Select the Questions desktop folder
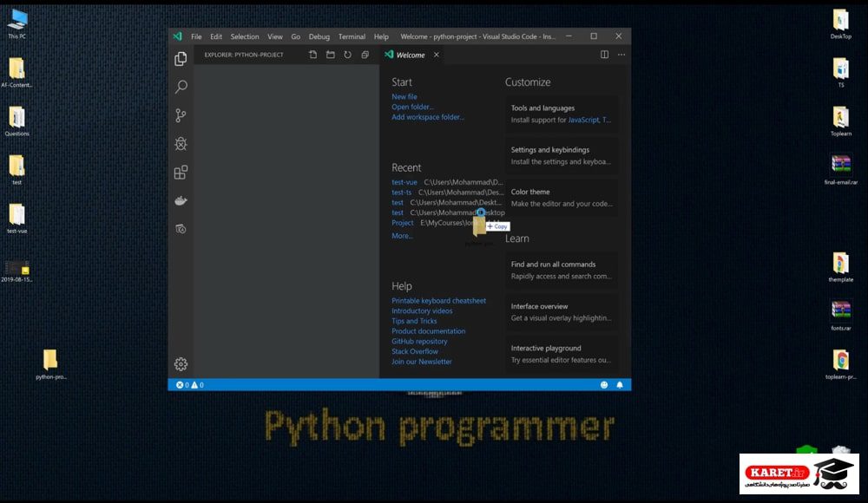868x503 pixels. (16, 121)
